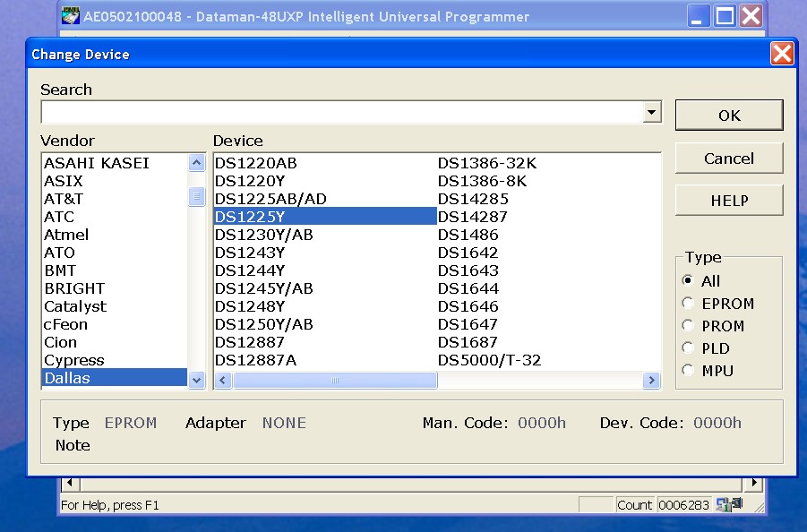Select the PROM type radio button

[x=688, y=325]
